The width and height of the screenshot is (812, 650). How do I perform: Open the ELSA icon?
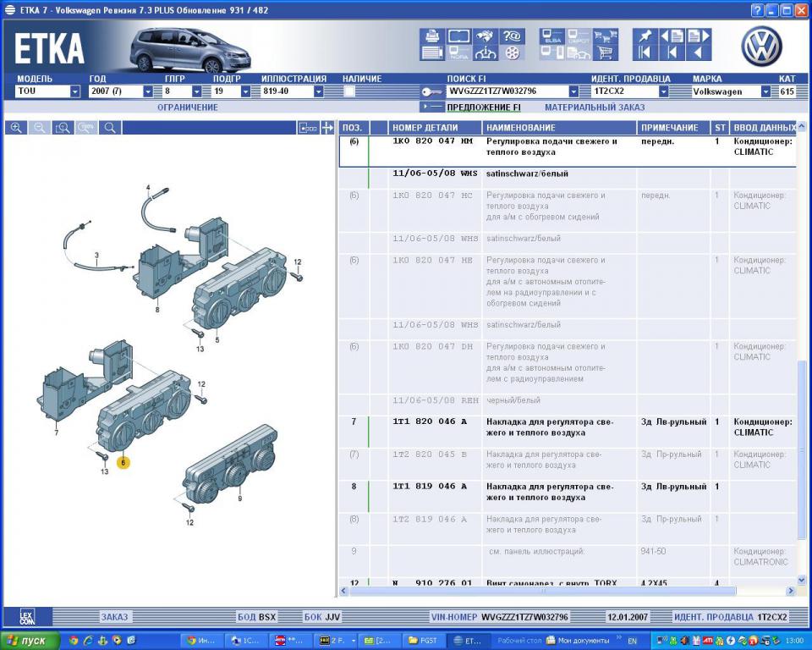(552, 36)
